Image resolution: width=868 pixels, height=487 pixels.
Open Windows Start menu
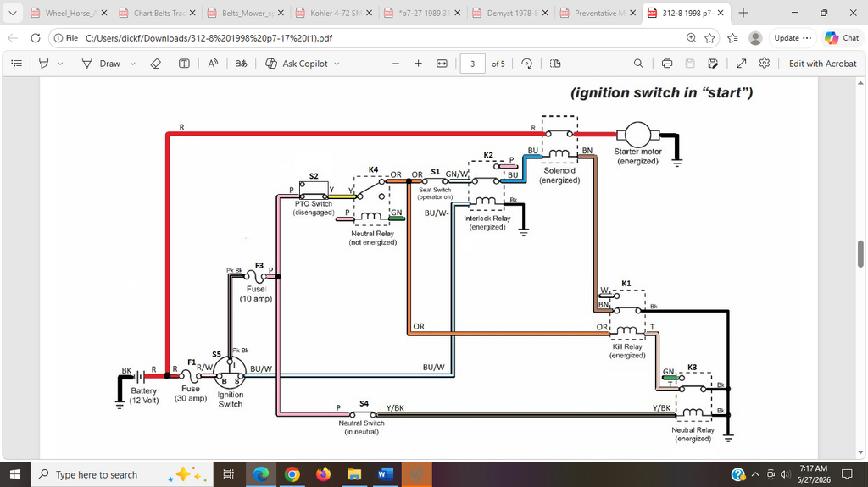click(15, 474)
